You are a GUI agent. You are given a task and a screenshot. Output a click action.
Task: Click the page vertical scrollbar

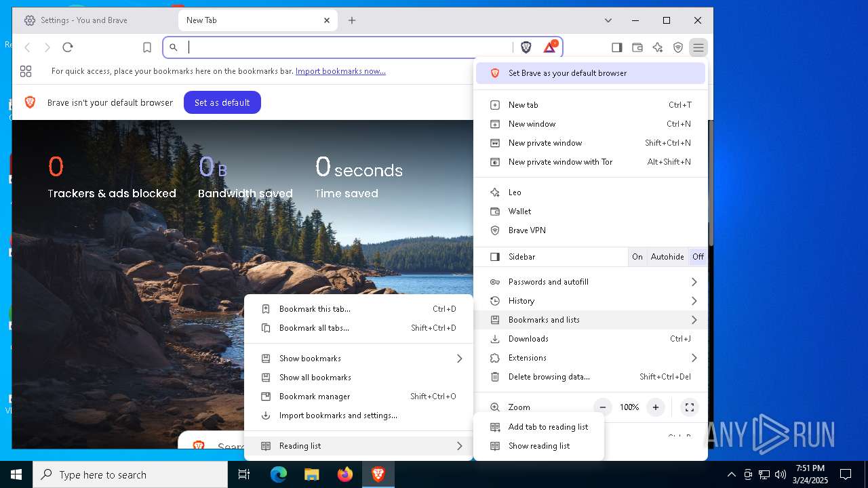[x=710, y=183]
